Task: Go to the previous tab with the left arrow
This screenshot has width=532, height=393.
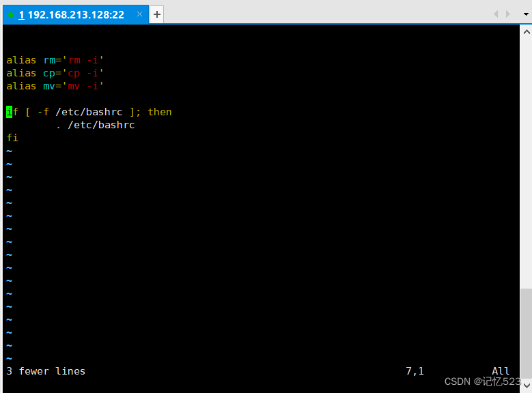Action: 496,14
